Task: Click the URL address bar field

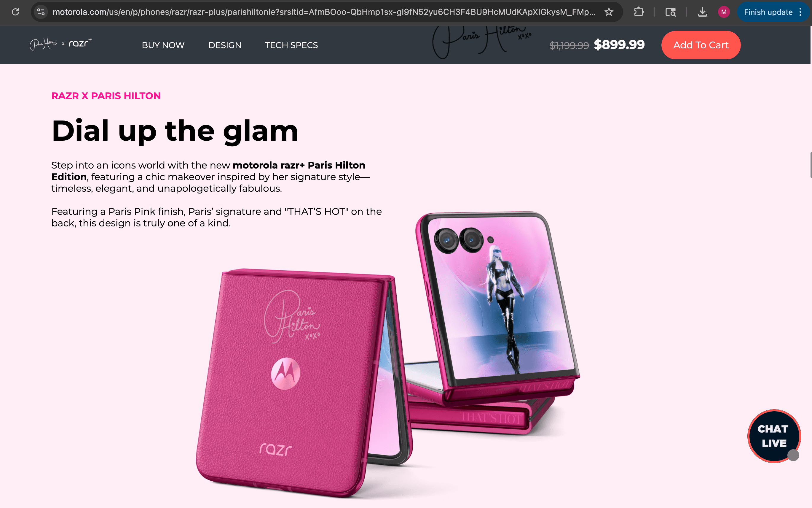Action: [324, 12]
